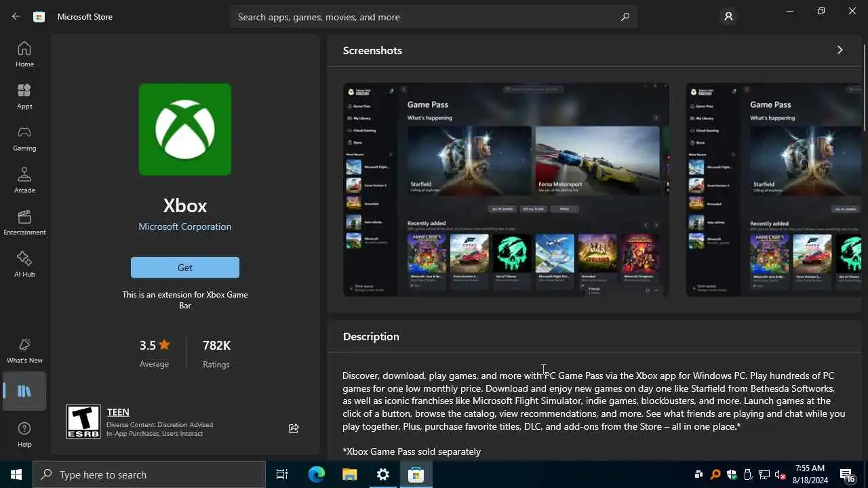868x488 pixels.
Task: Open the TEEN rating link
Action: (118, 412)
